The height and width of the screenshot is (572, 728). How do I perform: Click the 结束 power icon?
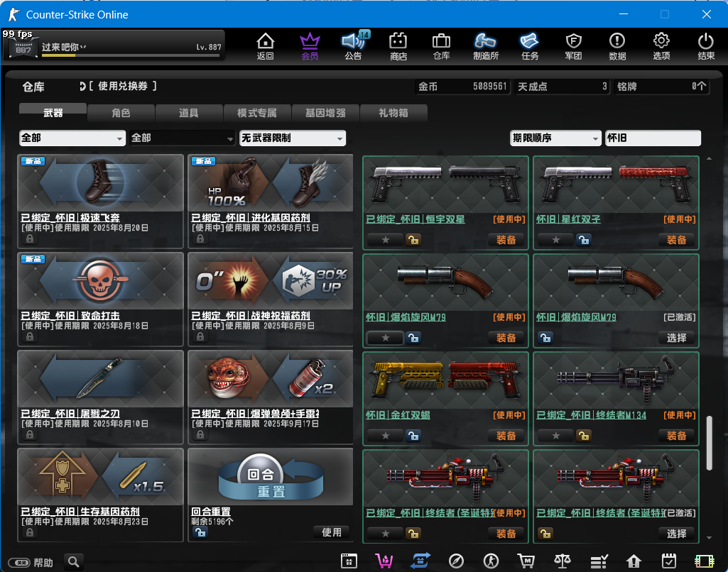point(706,46)
